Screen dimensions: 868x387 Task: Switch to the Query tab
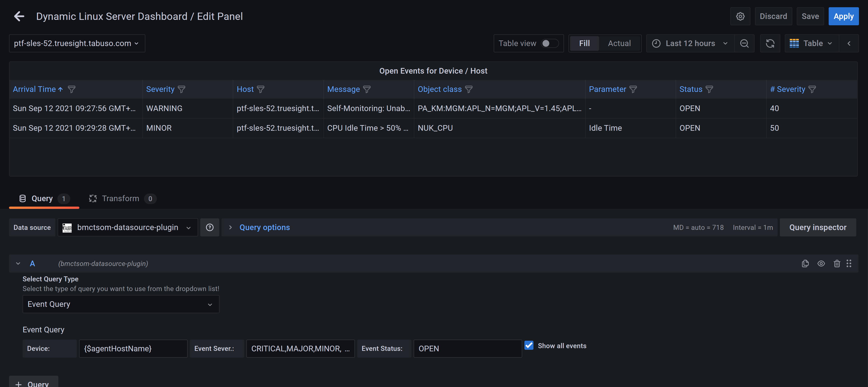point(44,198)
